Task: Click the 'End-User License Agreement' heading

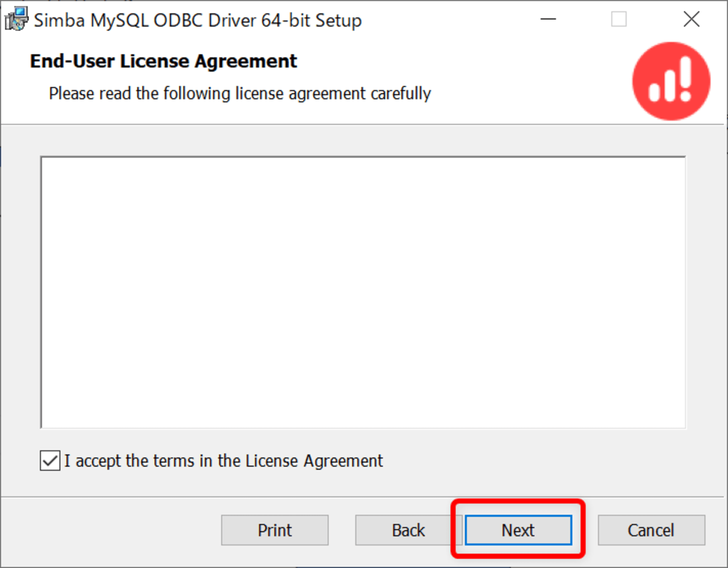Action: (x=163, y=61)
